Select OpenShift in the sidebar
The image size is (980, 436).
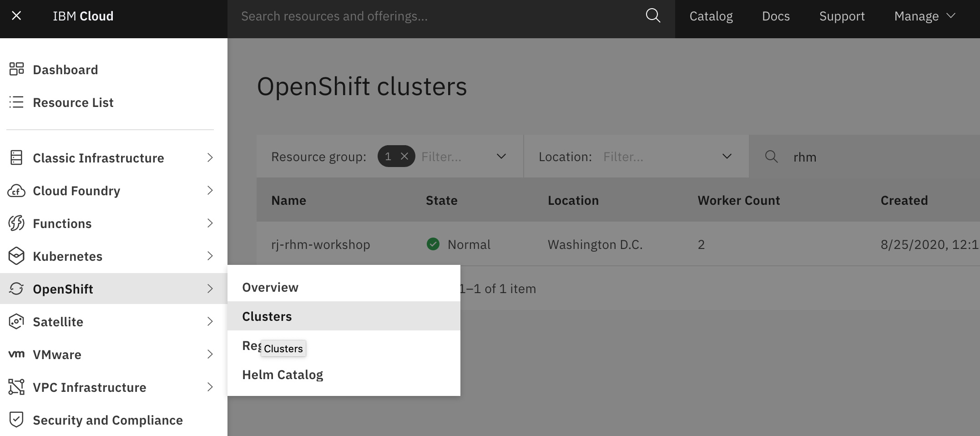114,289
